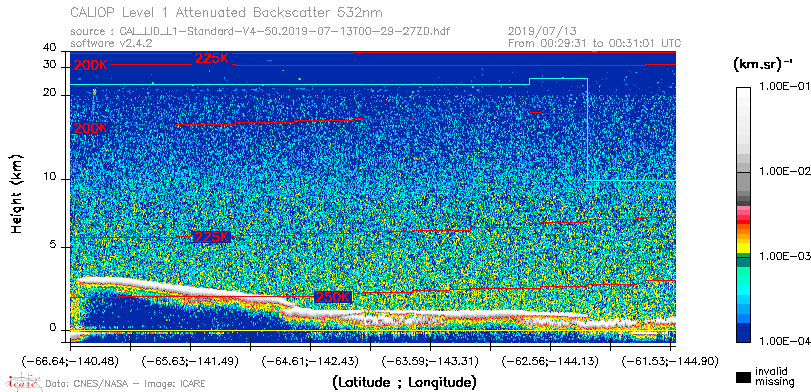The image size is (811, 392).
Task: Click the 'Height (km)' axis label
Action: pos(17,193)
